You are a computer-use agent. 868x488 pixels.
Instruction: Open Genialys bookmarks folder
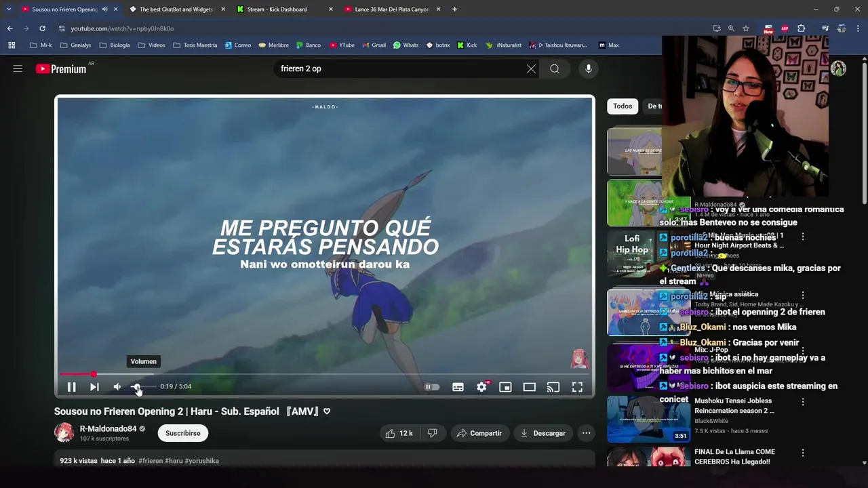tap(75, 45)
